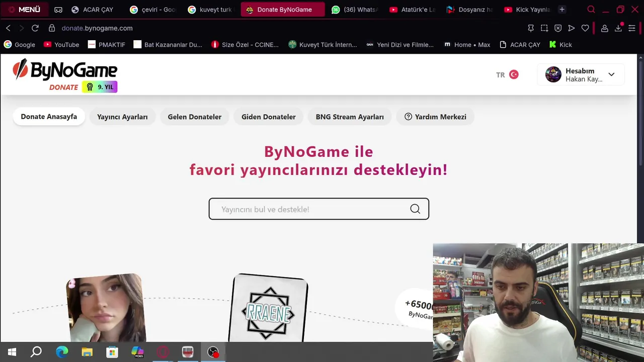Click the female streamer photo thumbnail
The width and height of the screenshot is (644, 362).
point(106,308)
